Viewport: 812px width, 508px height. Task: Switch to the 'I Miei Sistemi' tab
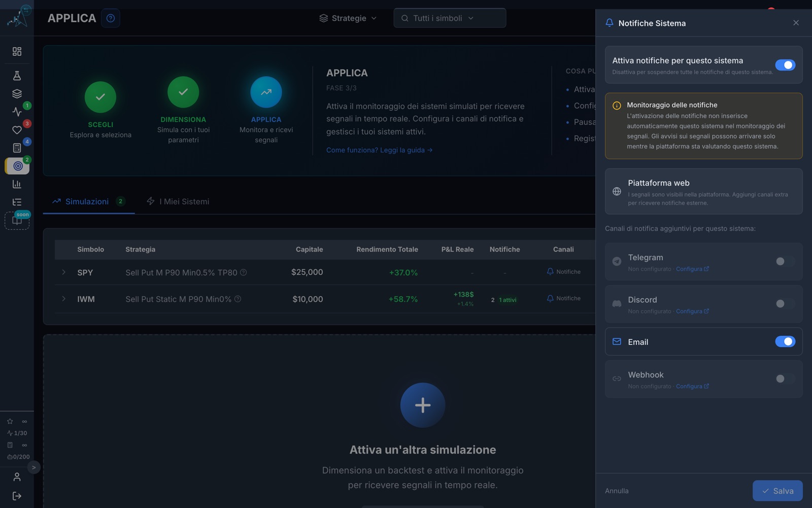tap(178, 202)
